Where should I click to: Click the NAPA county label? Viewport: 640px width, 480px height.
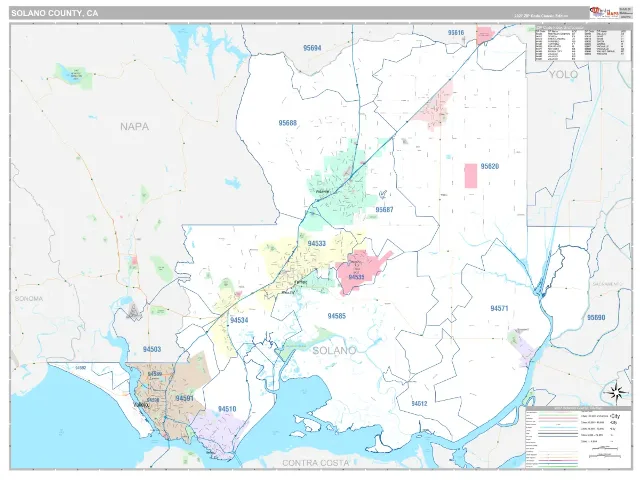(134, 127)
